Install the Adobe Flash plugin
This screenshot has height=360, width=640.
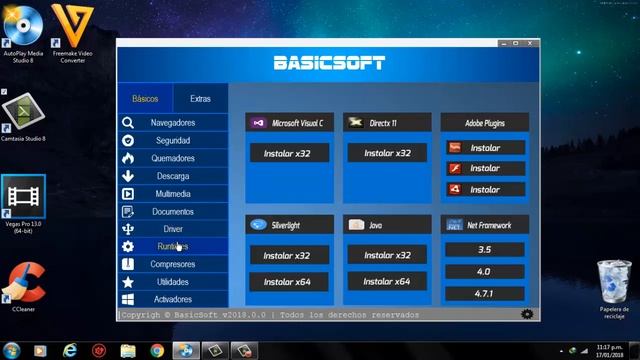(x=485, y=168)
